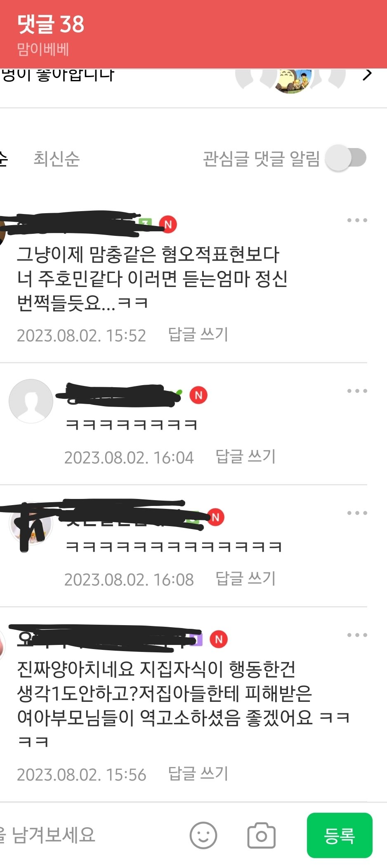This screenshot has height=868, width=387.
Task: Click 답글 쓰기 under 15:56 comment
Action: tap(198, 774)
